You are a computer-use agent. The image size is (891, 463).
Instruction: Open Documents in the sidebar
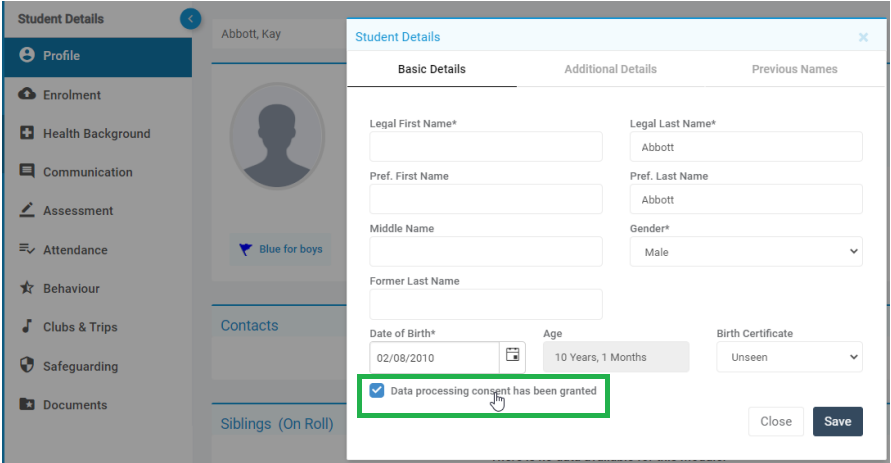[98, 405]
